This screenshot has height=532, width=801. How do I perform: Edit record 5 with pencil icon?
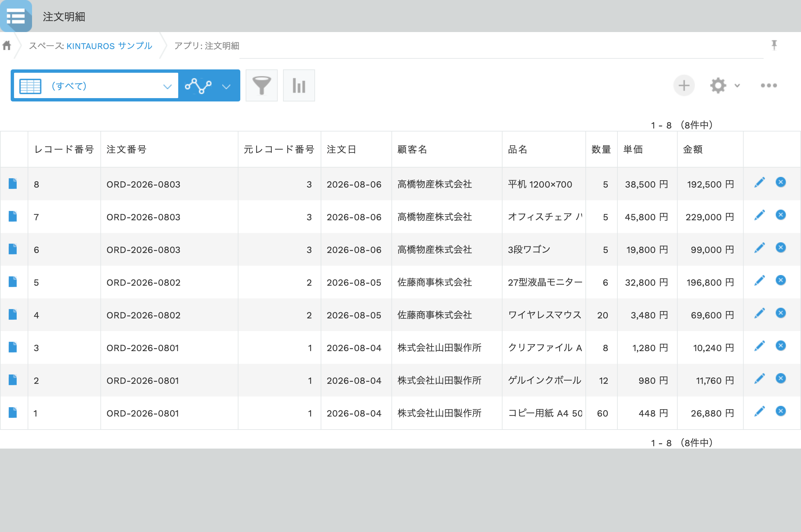760,280
